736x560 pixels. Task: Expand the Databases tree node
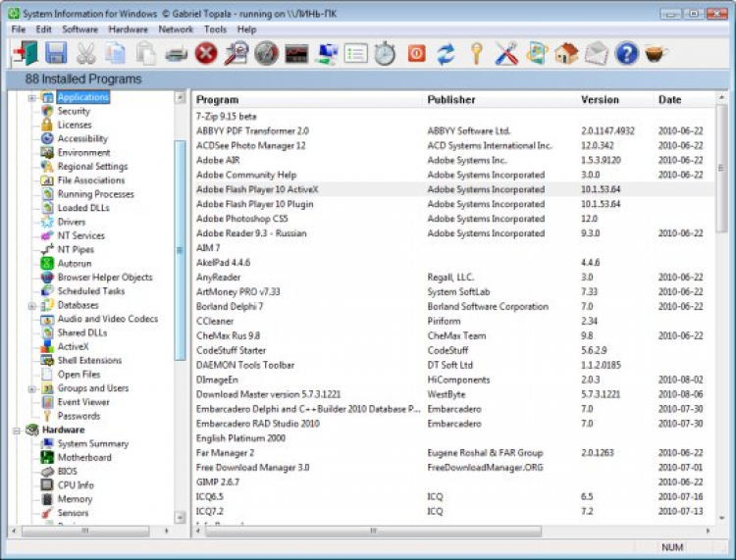point(32,306)
